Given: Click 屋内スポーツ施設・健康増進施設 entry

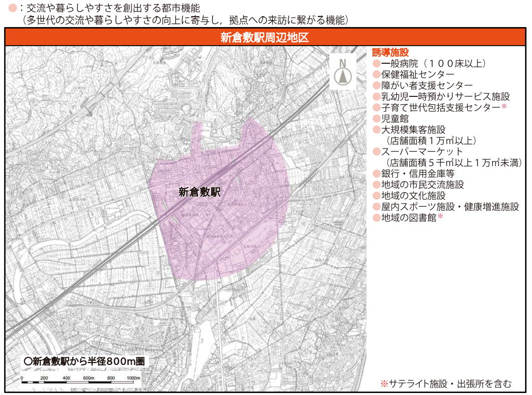Looking at the screenshot, I should tap(450, 207).
